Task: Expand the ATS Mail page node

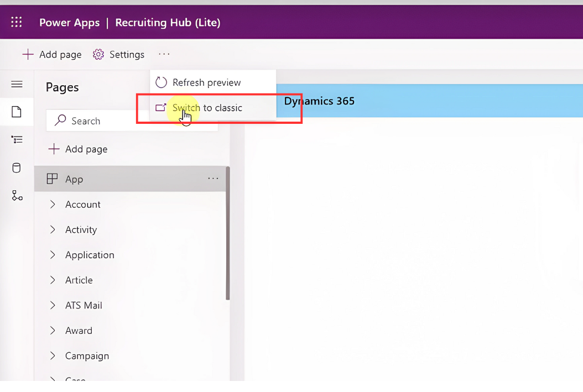Action: point(53,305)
